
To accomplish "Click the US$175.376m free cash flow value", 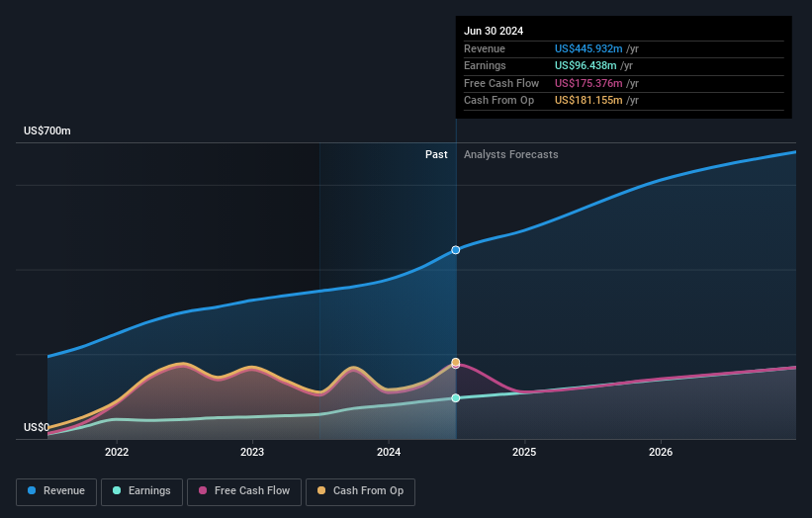I will (x=588, y=83).
